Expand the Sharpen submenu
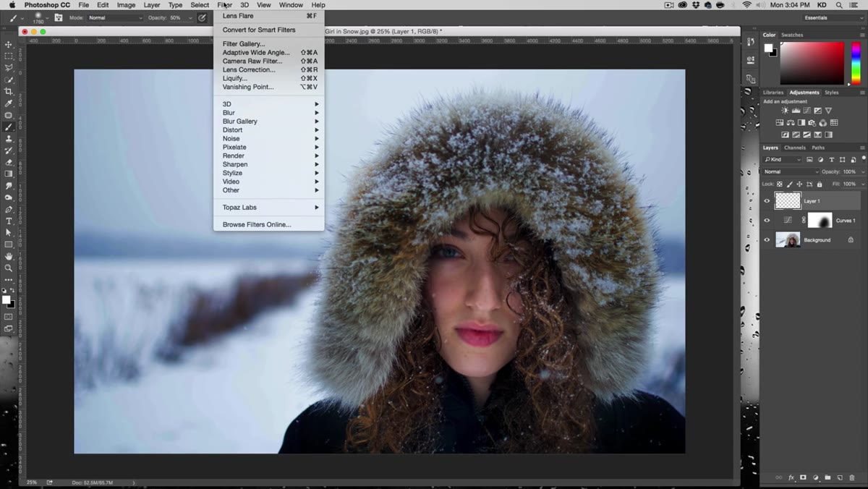 click(269, 164)
